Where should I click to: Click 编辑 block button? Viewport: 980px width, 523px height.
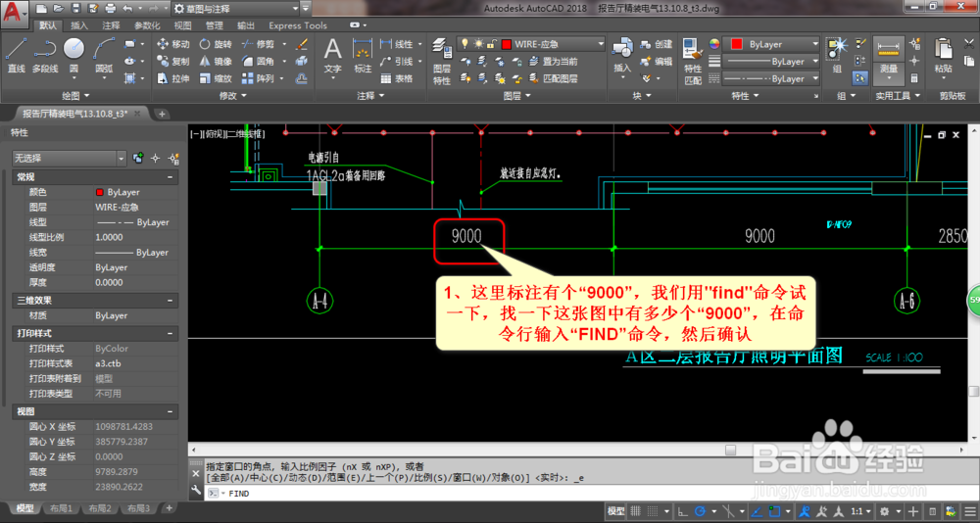[x=657, y=62]
